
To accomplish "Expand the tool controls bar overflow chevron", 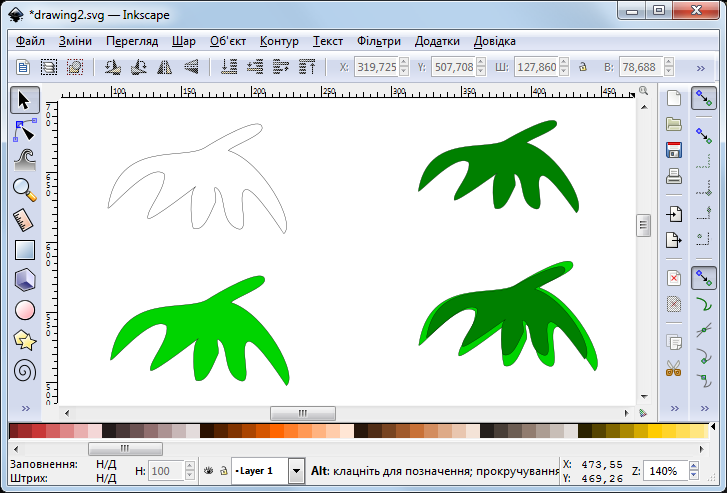I will [700, 67].
